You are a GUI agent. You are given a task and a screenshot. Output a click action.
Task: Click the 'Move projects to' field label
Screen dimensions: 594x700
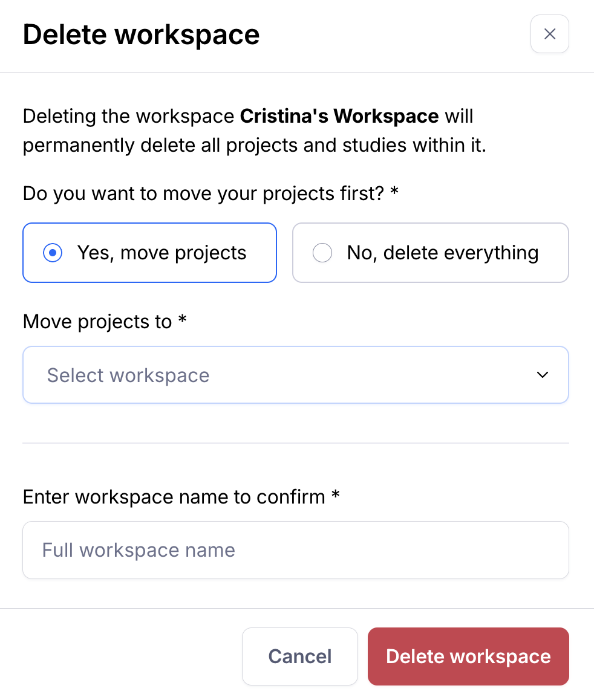click(97, 322)
